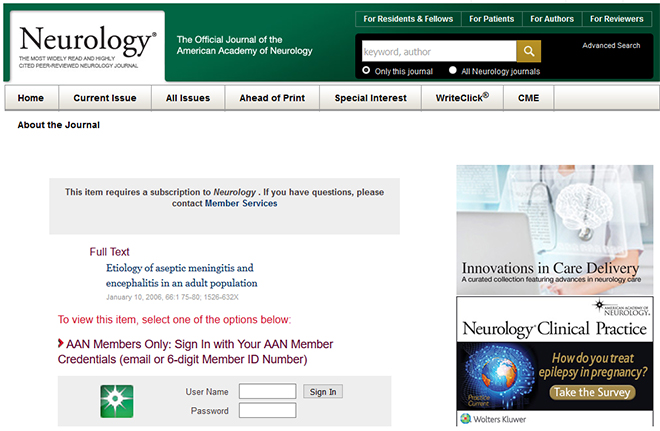Click the Neurology journal logo
Viewport: 660px width, 431px height.
pyautogui.click(x=88, y=46)
